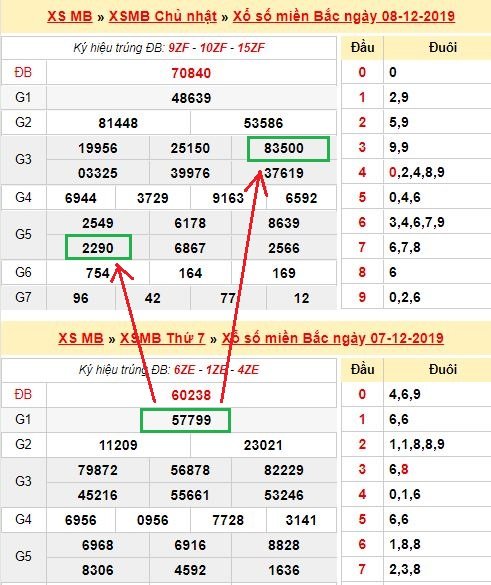Click G2 result 81448
491x585 pixels.
pos(118,123)
